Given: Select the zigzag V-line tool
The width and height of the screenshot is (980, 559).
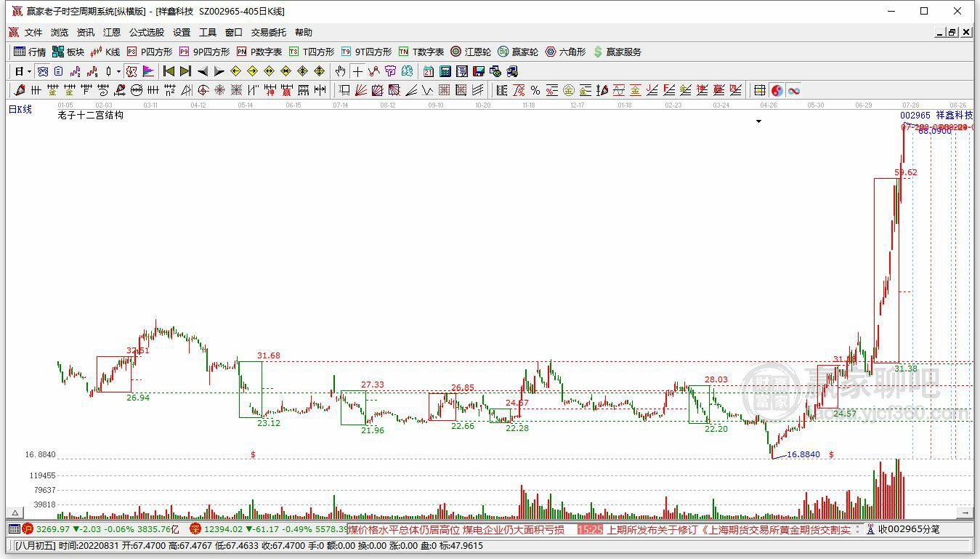Looking at the screenshot, I should point(427,90).
